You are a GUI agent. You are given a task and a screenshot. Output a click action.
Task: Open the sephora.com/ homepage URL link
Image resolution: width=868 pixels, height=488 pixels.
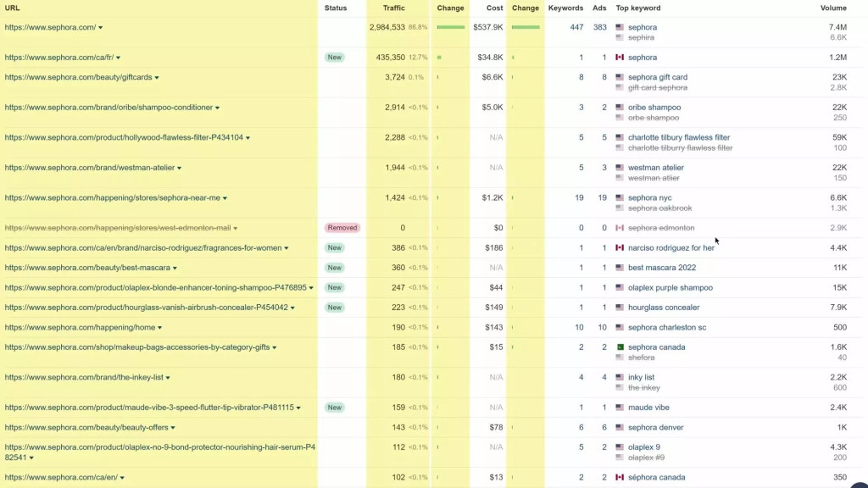pyautogui.click(x=50, y=27)
